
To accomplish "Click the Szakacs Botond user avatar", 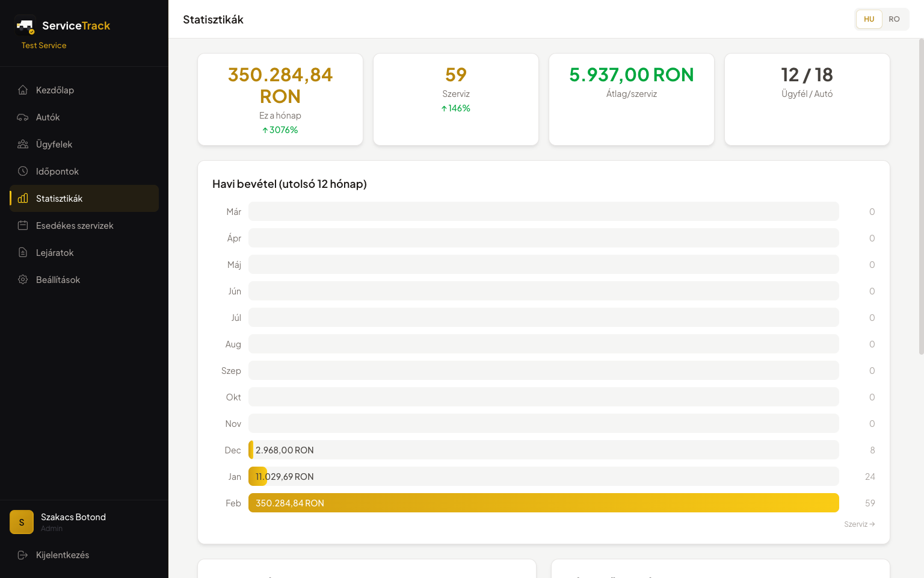I will coord(22,523).
